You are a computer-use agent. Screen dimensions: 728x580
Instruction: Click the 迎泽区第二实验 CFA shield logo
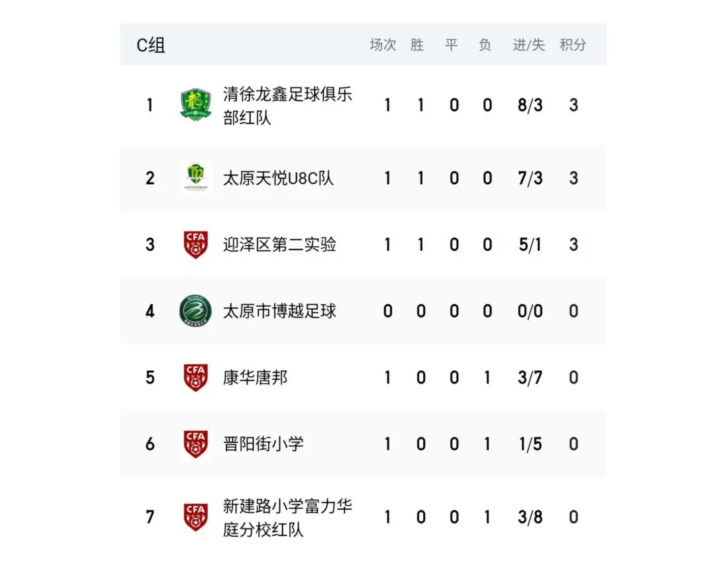(195, 244)
